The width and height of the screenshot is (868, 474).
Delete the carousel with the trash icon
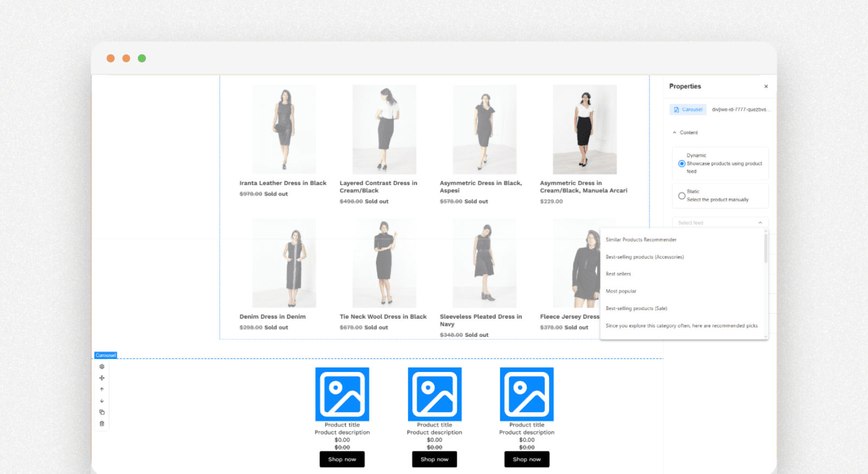point(102,424)
